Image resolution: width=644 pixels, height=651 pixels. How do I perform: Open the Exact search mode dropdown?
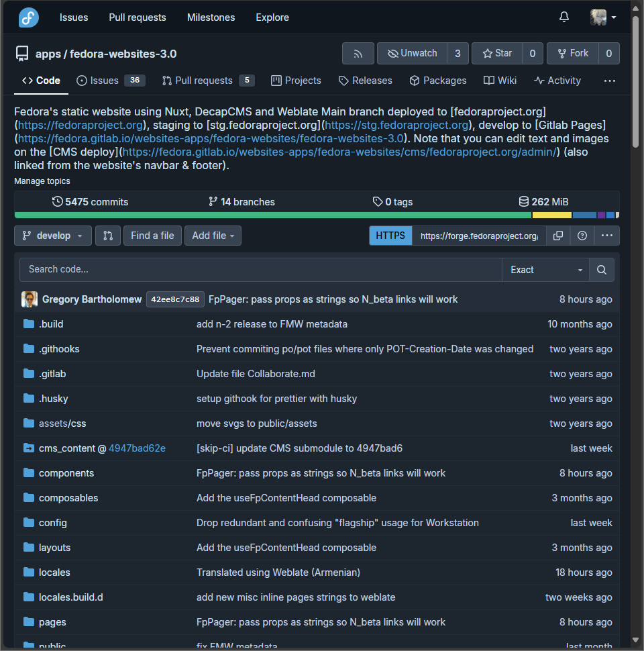(545, 270)
